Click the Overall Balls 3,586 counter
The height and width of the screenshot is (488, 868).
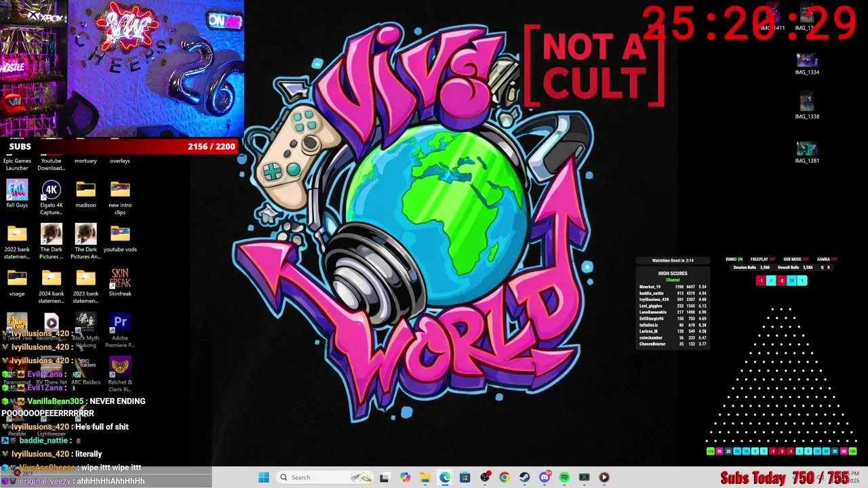click(x=795, y=267)
